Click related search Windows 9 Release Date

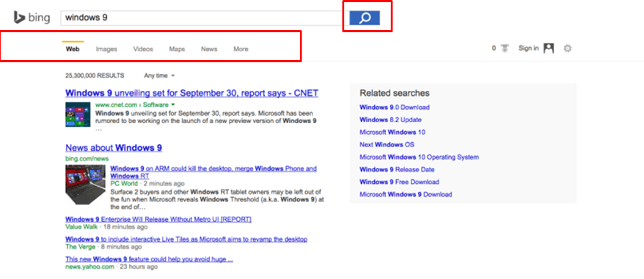coord(397,169)
